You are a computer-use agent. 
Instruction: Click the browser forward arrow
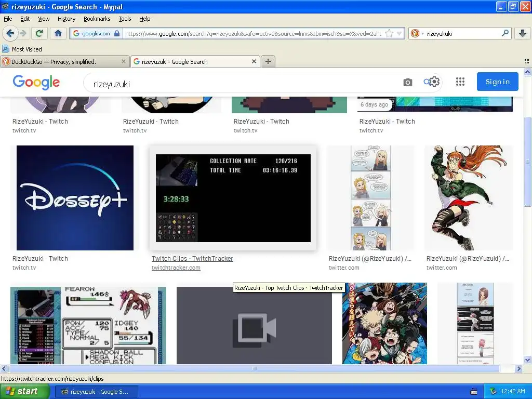point(23,33)
